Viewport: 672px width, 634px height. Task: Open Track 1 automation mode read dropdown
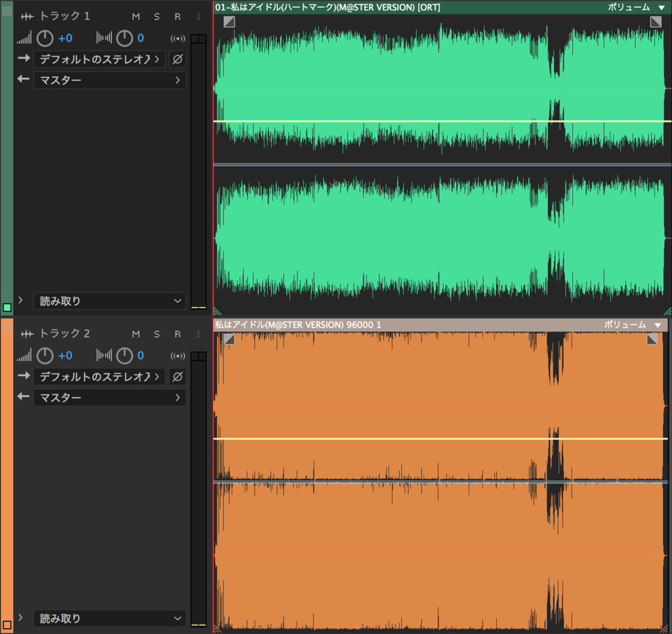[x=110, y=301]
